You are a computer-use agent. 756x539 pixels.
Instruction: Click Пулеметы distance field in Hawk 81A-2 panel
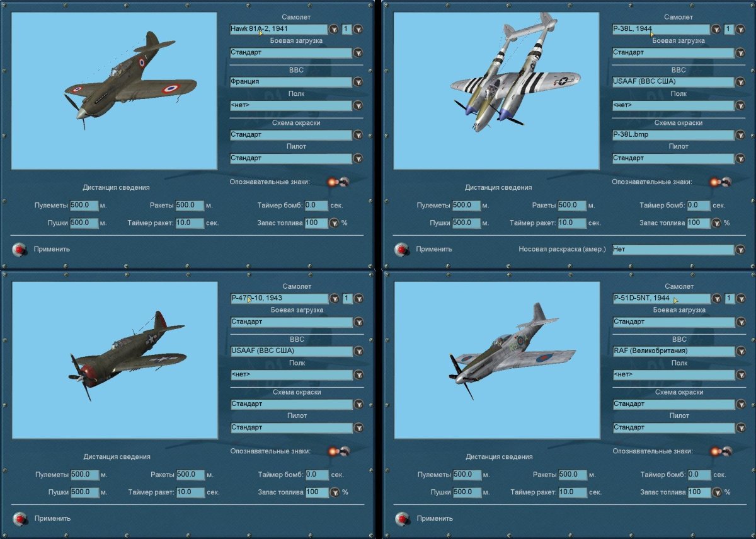coord(84,206)
